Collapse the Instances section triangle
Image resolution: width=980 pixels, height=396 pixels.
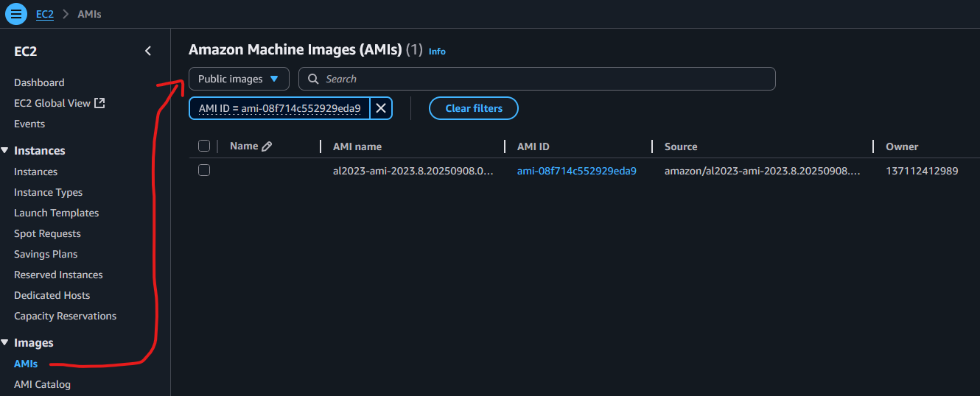point(5,150)
